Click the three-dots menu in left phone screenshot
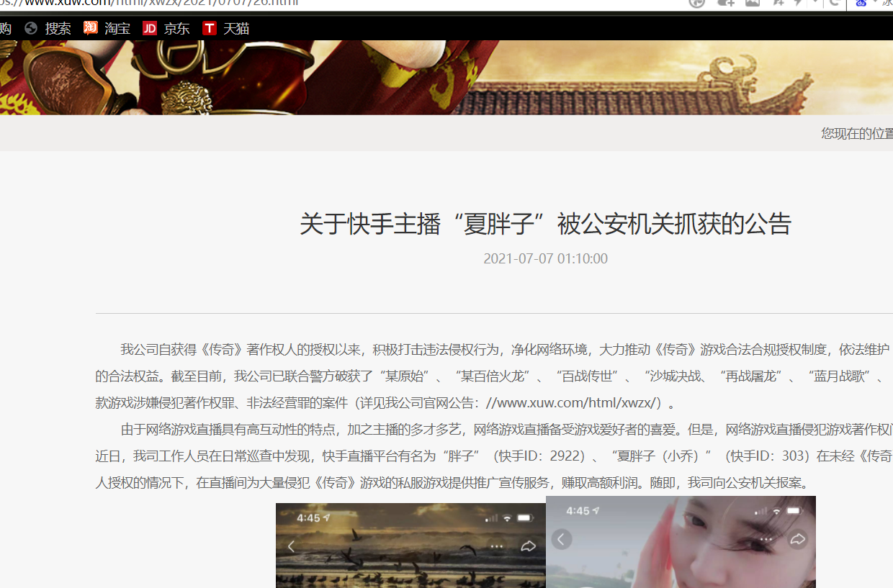Image resolution: width=893 pixels, height=588 pixels. 496,546
